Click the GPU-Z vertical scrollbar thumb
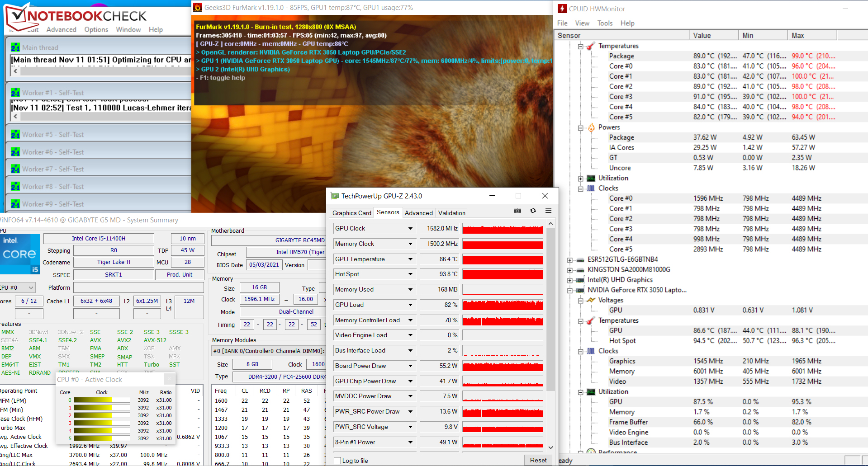 [550, 307]
